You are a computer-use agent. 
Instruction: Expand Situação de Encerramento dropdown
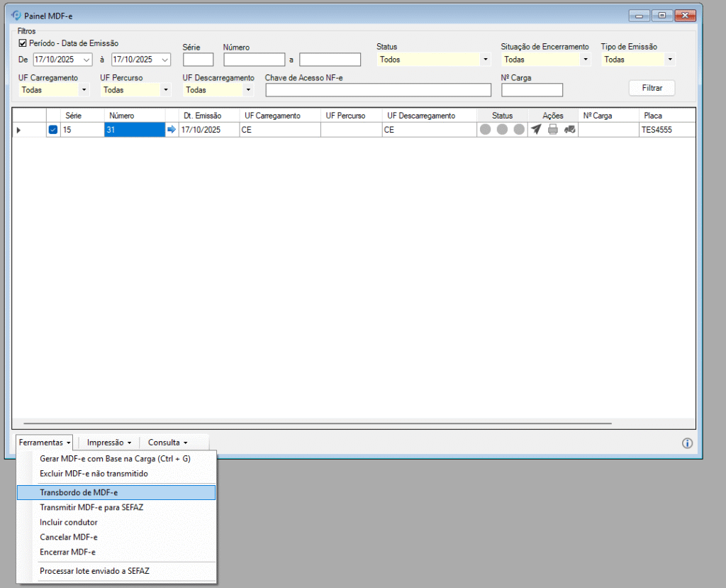point(586,60)
